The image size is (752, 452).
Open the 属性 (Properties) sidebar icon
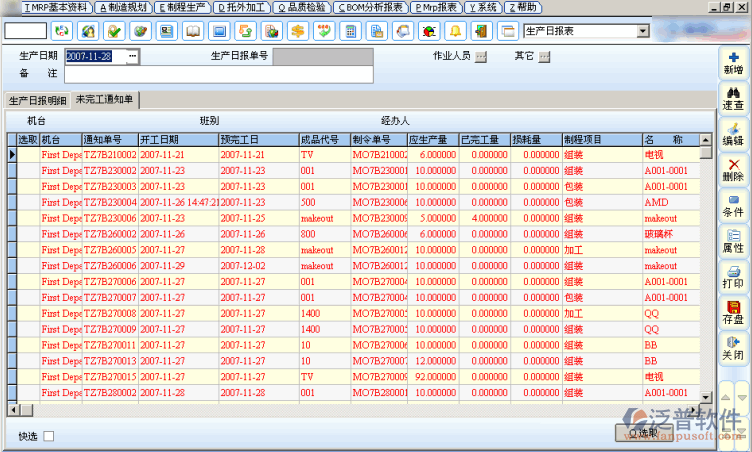[733, 241]
